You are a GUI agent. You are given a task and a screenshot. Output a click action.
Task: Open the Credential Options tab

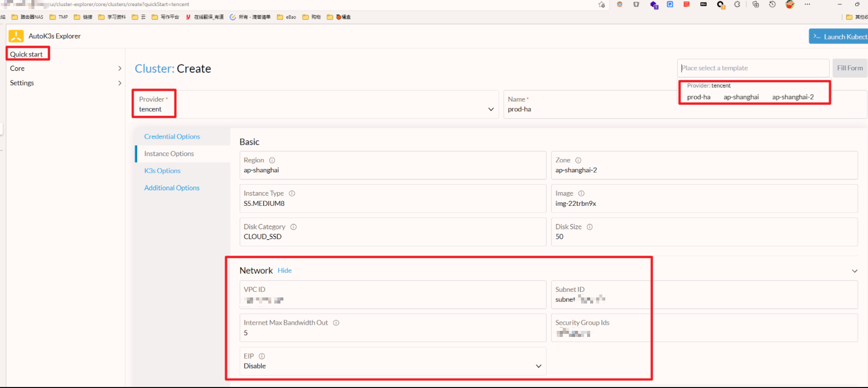pyautogui.click(x=172, y=137)
